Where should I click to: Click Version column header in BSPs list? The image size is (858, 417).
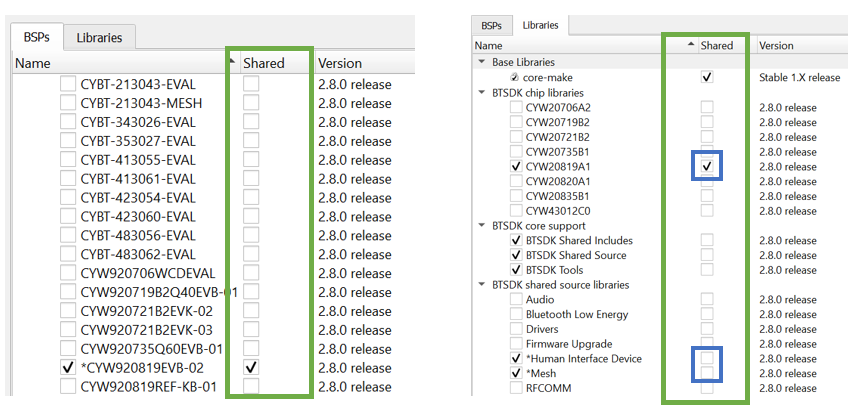coord(340,63)
